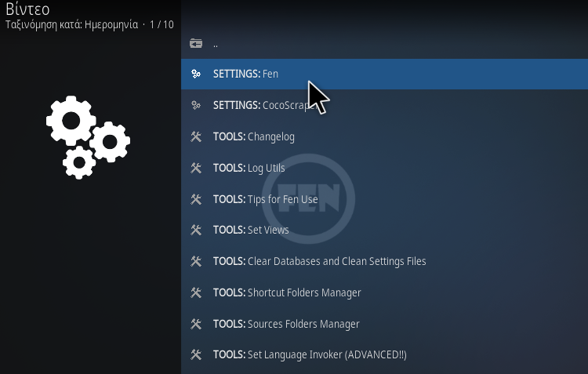Click tools icon beside Set Language Invoker

pyautogui.click(x=196, y=354)
